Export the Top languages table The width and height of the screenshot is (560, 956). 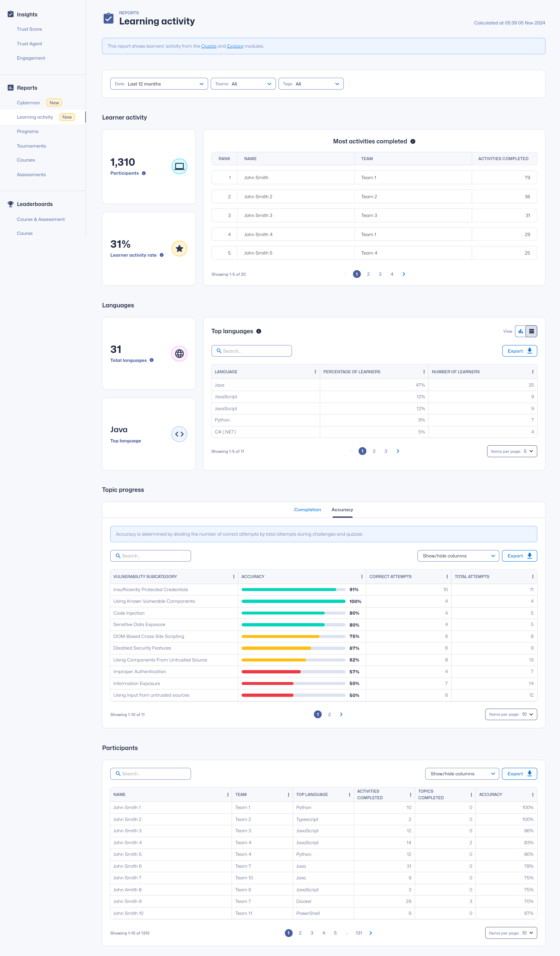click(x=519, y=351)
